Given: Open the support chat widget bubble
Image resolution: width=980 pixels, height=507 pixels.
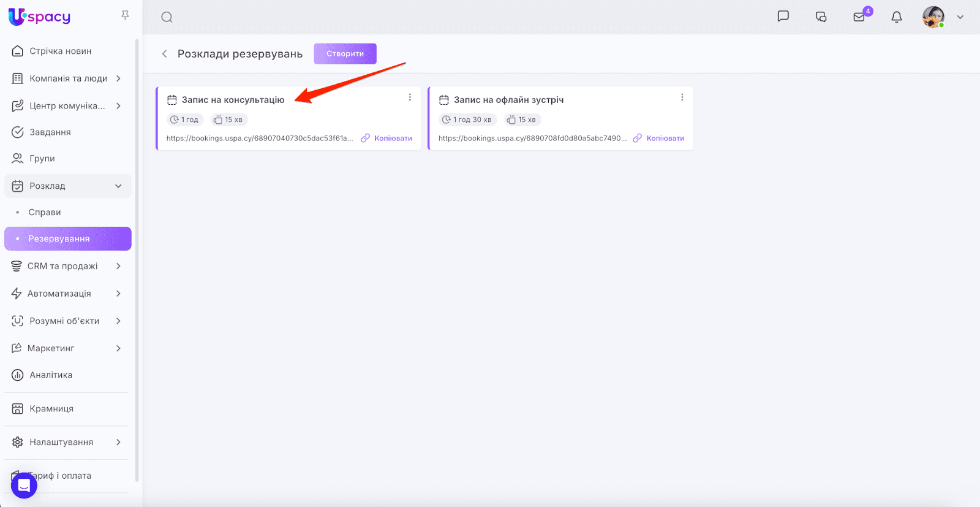Looking at the screenshot, I should (x=24, y=486).
